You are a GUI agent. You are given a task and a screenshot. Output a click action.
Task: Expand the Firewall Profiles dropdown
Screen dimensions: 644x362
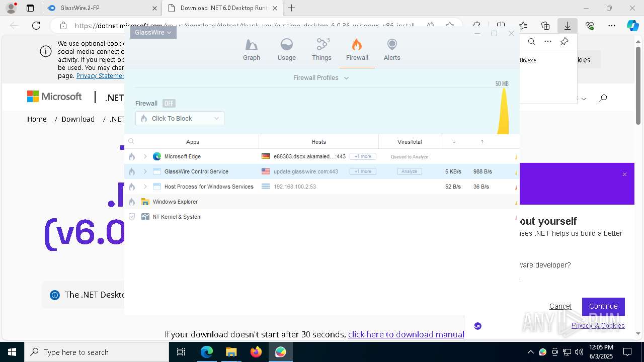tap(321, 78)
